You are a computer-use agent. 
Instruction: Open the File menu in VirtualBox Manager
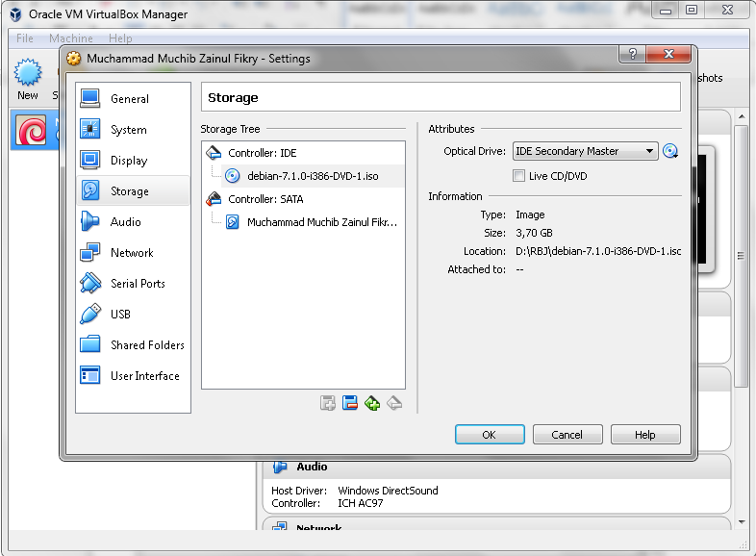tap(25, 38)
